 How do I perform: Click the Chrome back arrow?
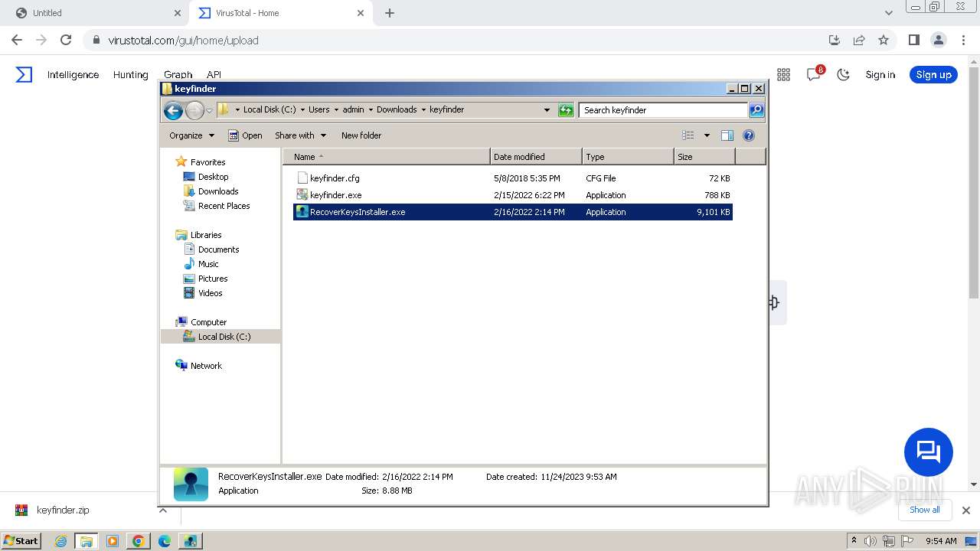(17, 40)
